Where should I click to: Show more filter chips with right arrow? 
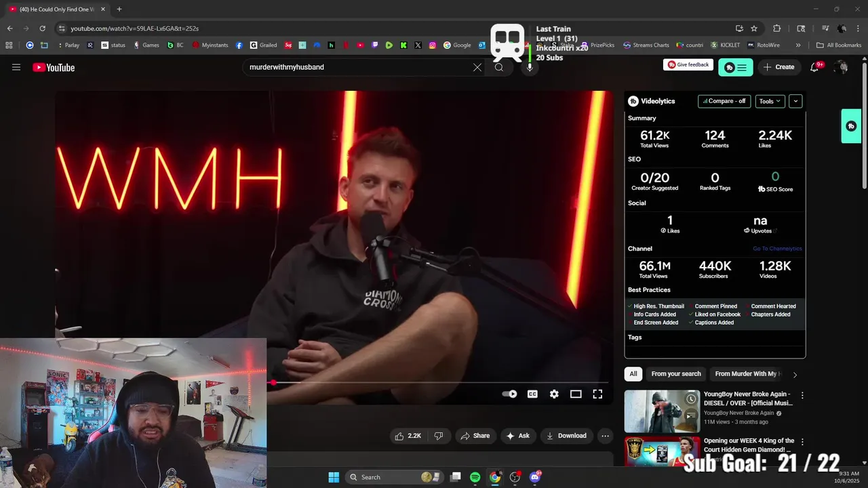(x=795, y=374)
